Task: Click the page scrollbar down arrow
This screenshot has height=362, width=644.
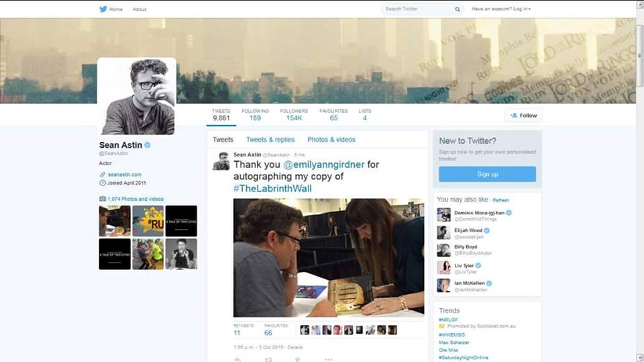Action: [640, 357]
